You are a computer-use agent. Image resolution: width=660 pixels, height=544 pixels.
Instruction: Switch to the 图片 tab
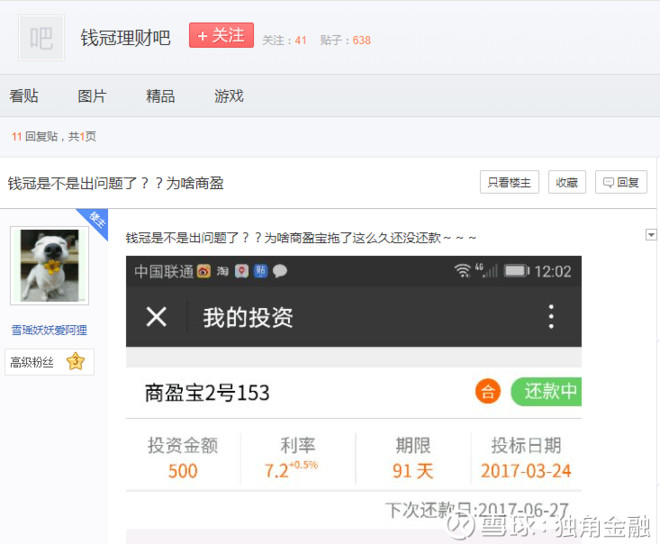pyautogui.click(x=92, y=96)
